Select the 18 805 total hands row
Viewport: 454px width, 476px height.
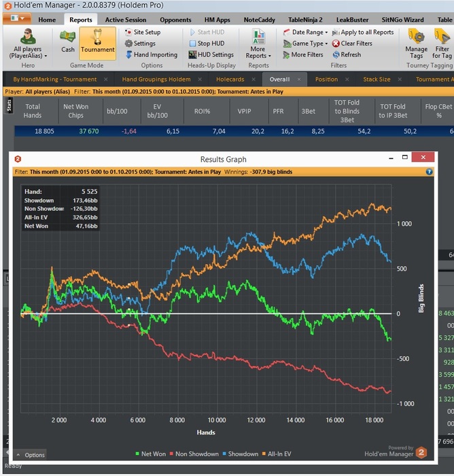point(234,131)
